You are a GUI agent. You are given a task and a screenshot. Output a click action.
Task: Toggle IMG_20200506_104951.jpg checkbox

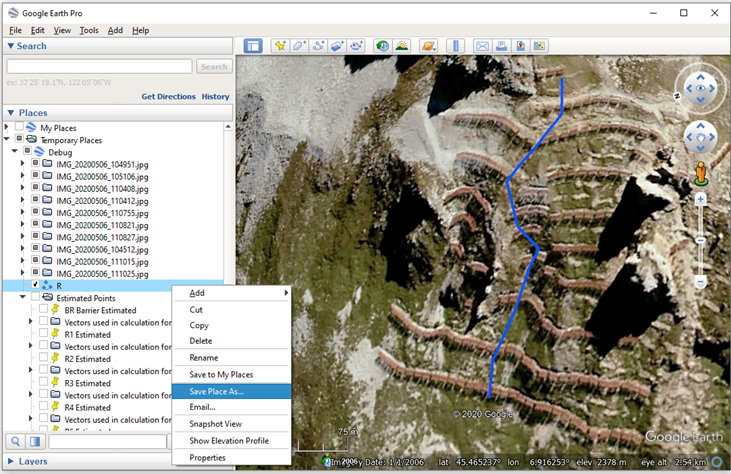click(x=35, y=163)
